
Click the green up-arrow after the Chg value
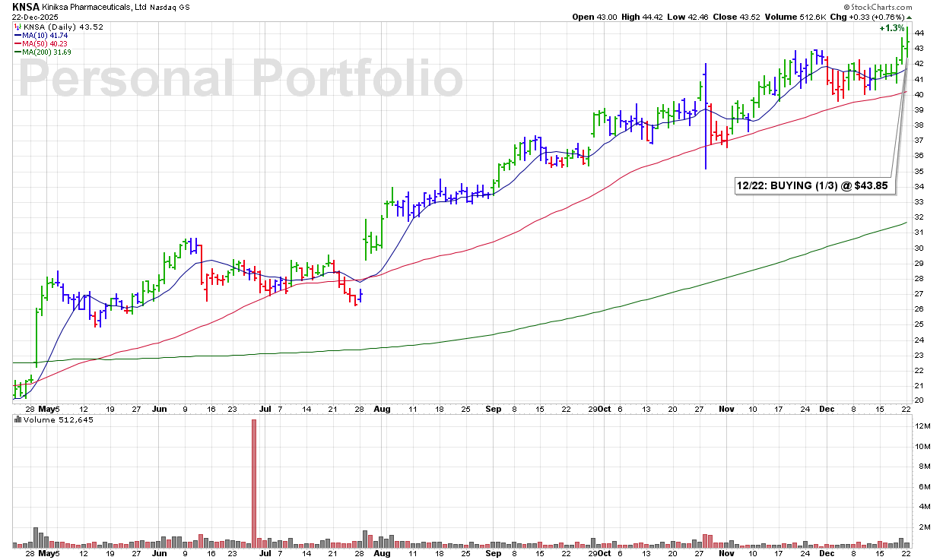click(x=909, y=17)
